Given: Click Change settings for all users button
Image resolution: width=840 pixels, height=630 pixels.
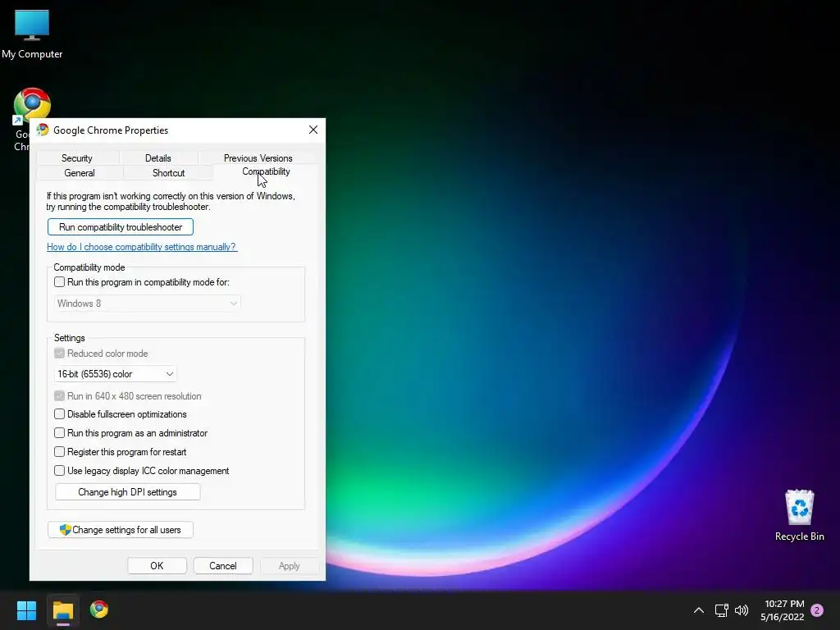Looking at the screenshot, I should point(121,530).
